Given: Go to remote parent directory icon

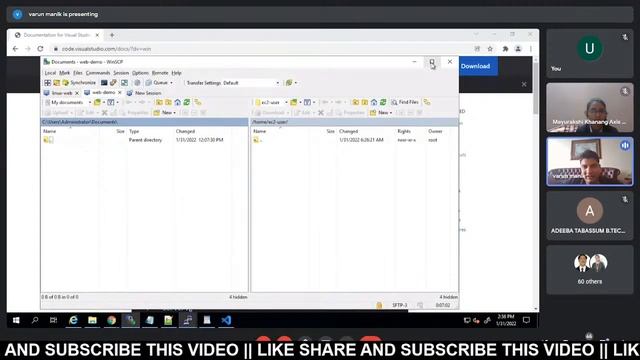Looking at the screenshot, I should (x=356, y=102).
